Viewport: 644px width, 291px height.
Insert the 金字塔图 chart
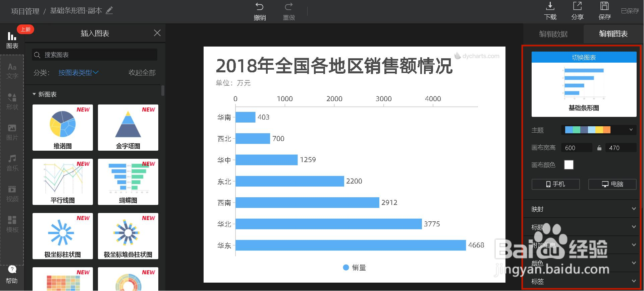click(128, 128)
